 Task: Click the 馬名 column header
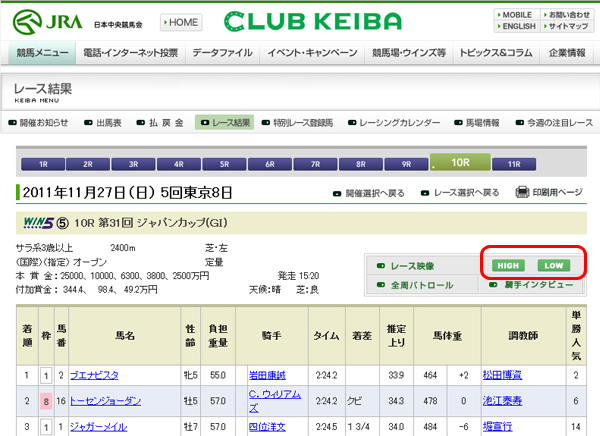tap(125, 336)
